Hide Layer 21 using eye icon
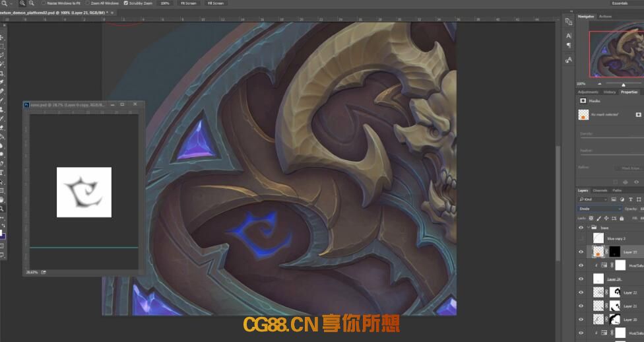644x342 pixels. [581, 306]
